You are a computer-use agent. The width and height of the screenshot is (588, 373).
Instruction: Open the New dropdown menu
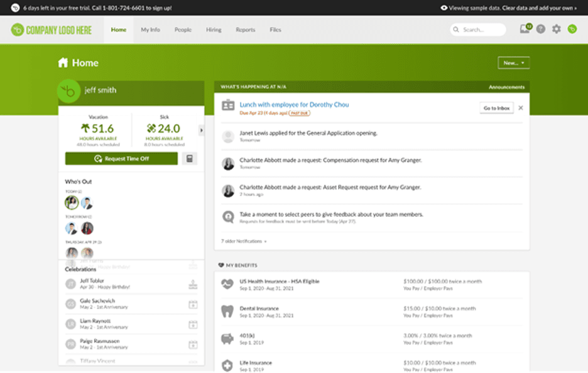click(514, 62)
